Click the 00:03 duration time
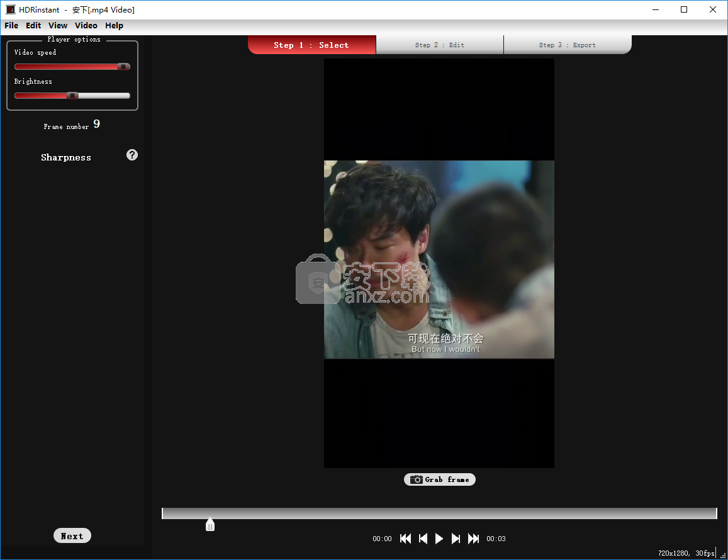The width and height of the screenshot is (728, 560). [x=496, y=539]
